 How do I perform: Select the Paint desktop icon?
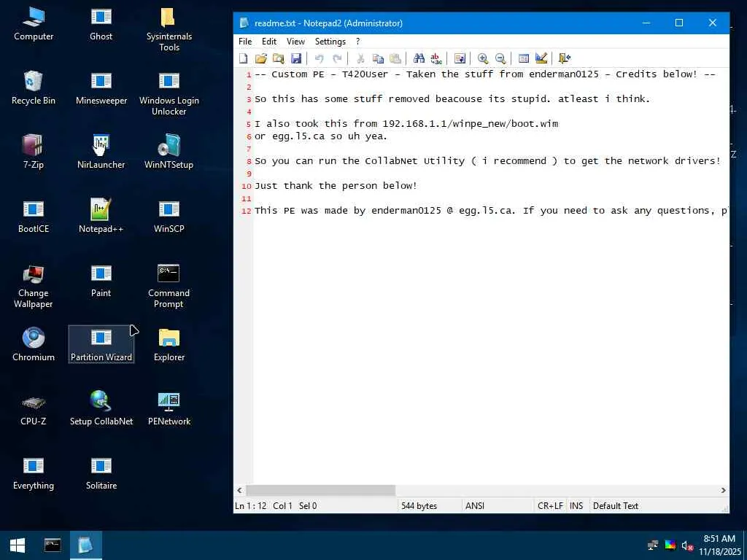click(101, 281)
